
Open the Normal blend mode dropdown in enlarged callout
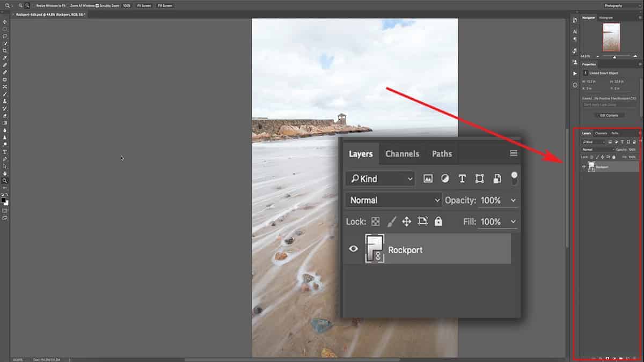[x=393, y=200]
